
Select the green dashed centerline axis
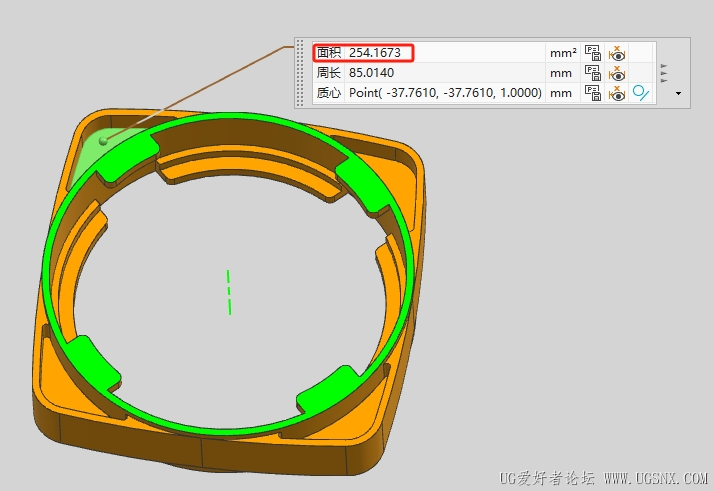point(229,292)
